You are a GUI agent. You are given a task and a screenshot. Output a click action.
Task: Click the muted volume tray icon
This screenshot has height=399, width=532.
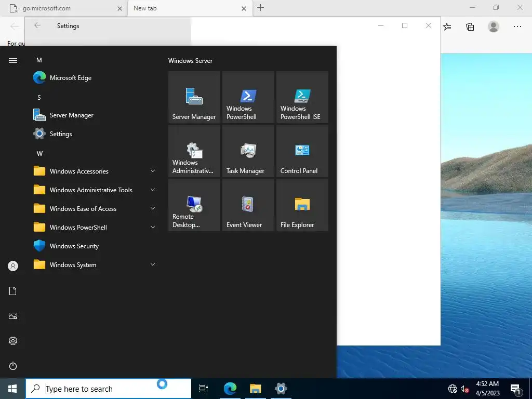point(464,389)
